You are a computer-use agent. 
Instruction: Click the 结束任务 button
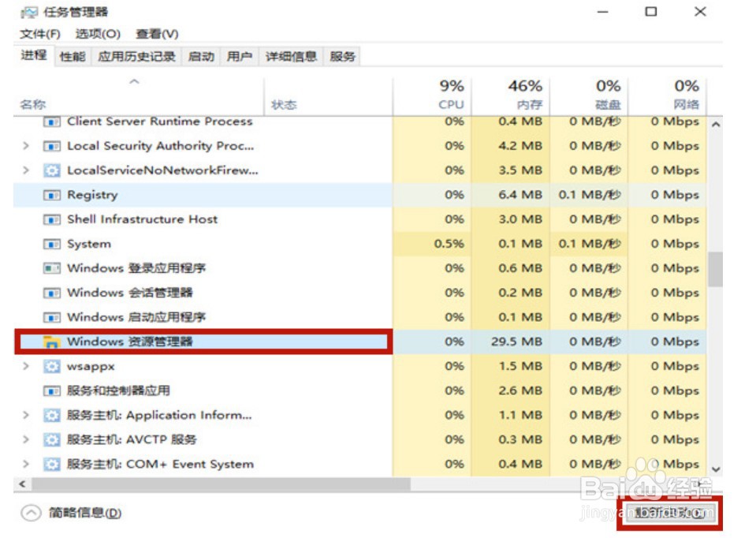668,513
